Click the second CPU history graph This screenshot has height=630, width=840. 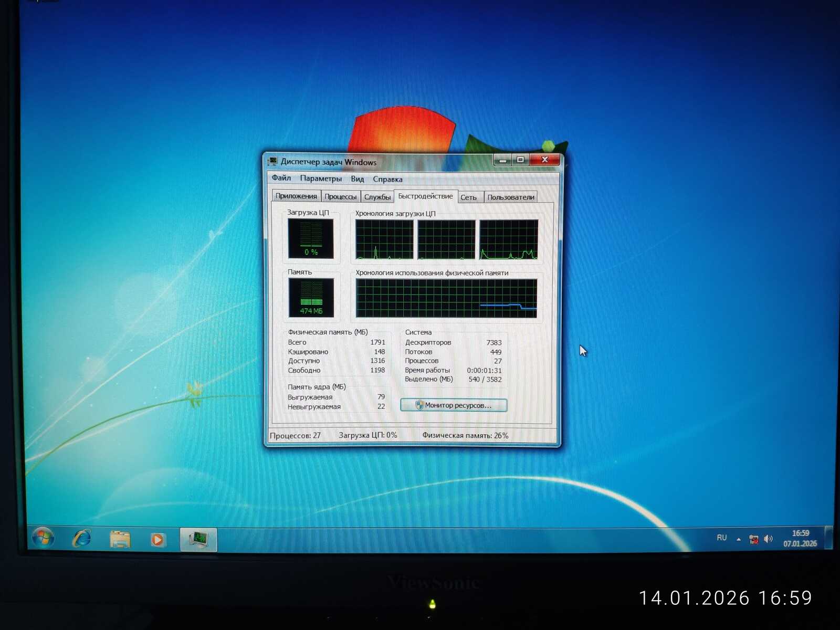click(446, 239)
